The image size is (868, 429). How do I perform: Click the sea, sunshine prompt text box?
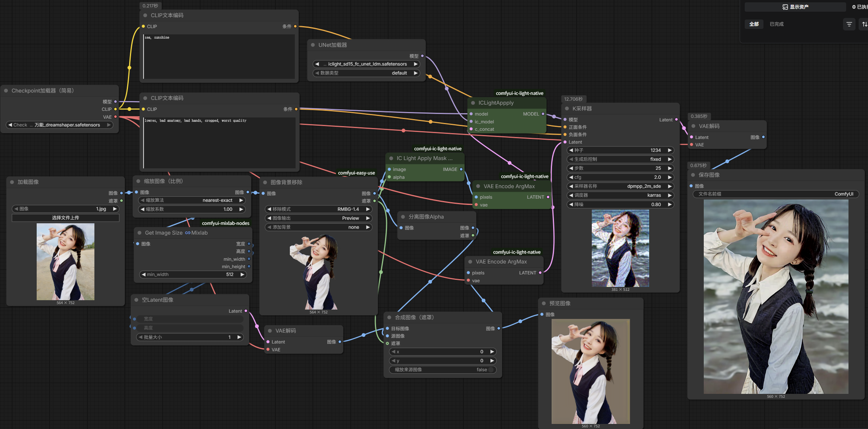click(218, 57)
